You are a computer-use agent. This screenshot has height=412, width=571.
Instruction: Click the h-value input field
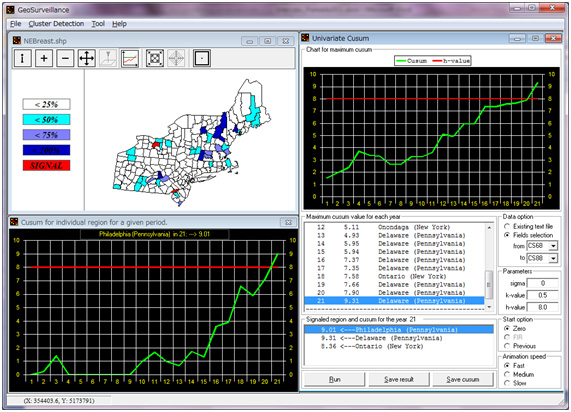(x=542, y=307)
